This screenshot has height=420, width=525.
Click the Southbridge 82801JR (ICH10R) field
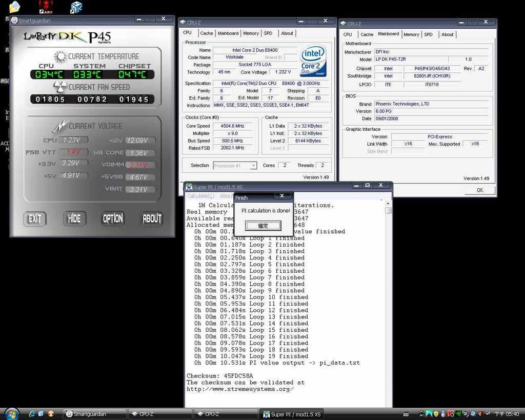click(x=432, y=76)
